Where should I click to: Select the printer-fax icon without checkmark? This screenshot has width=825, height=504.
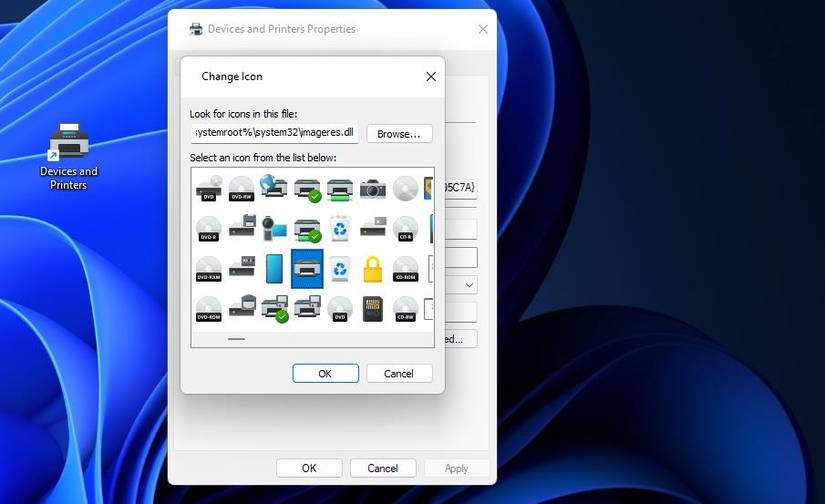tap(307, 307)
